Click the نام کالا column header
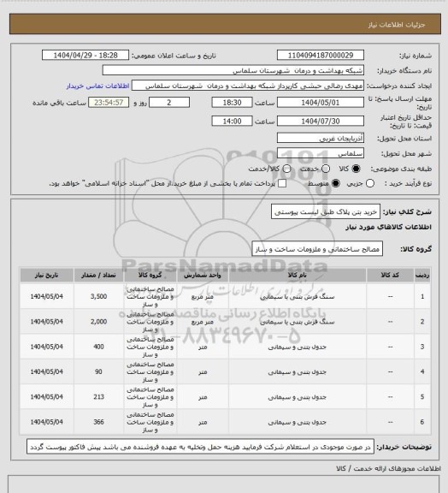This screenshot has width=448, height=493. (x=298, y=275)
